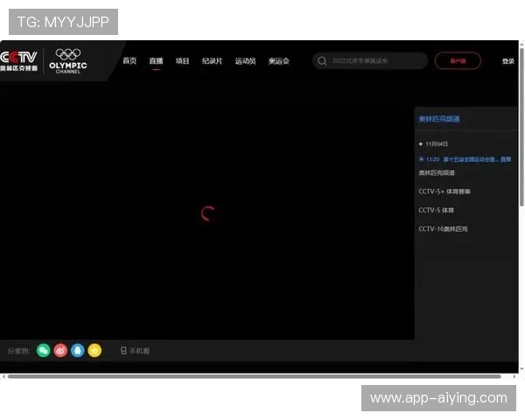Viewport: 525px width, 420px height.
Task: Click the phone icon beside 手机看
Action: [123, 351]
